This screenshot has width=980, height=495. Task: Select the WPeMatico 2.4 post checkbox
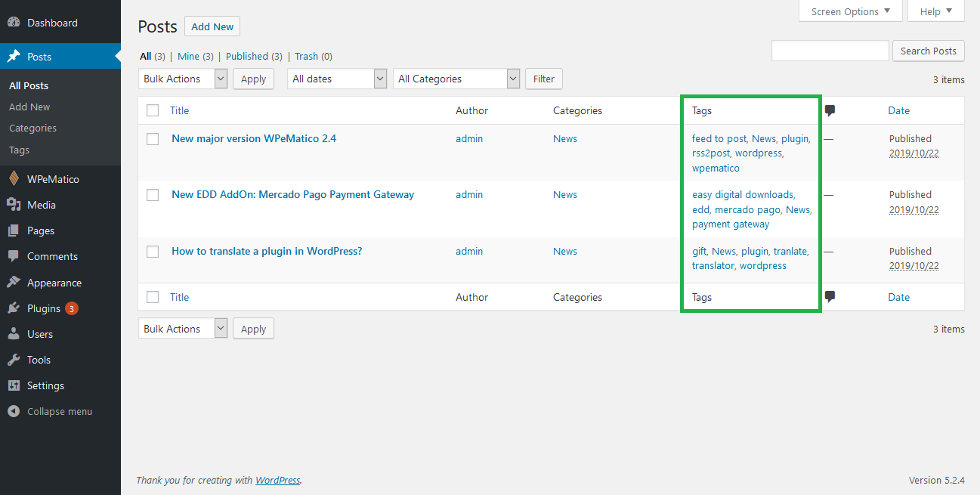[x=153, y=139]
